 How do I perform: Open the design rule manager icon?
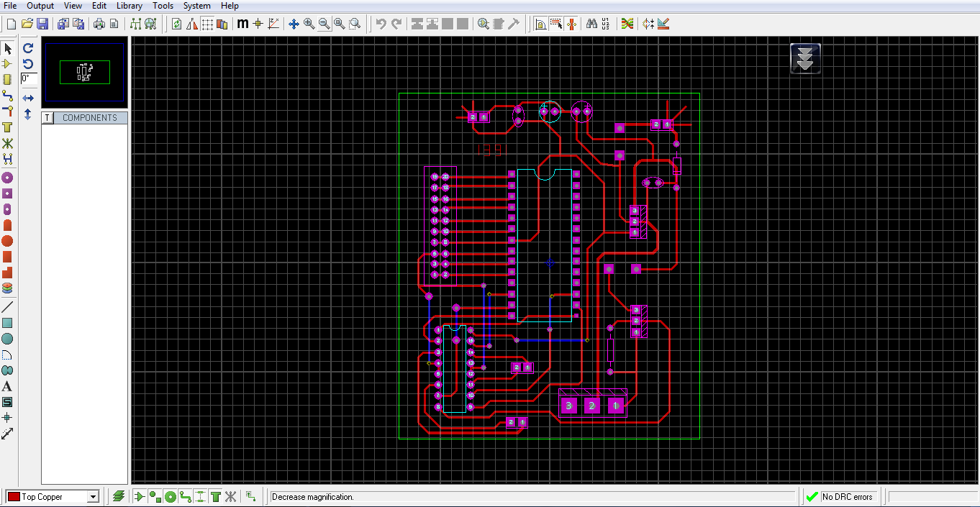[663, 24]
